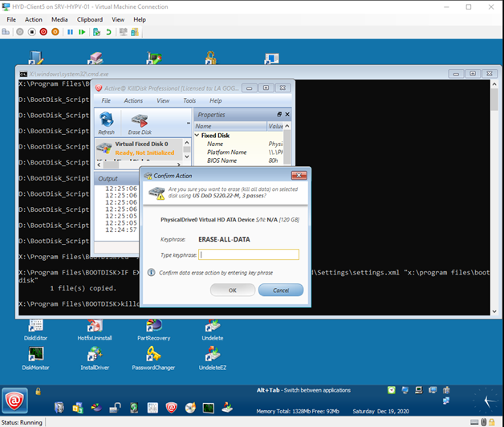Click the KillDisk red shield taskbar icon
Viewport: 504px width, 427px height.
click(171, 408)
